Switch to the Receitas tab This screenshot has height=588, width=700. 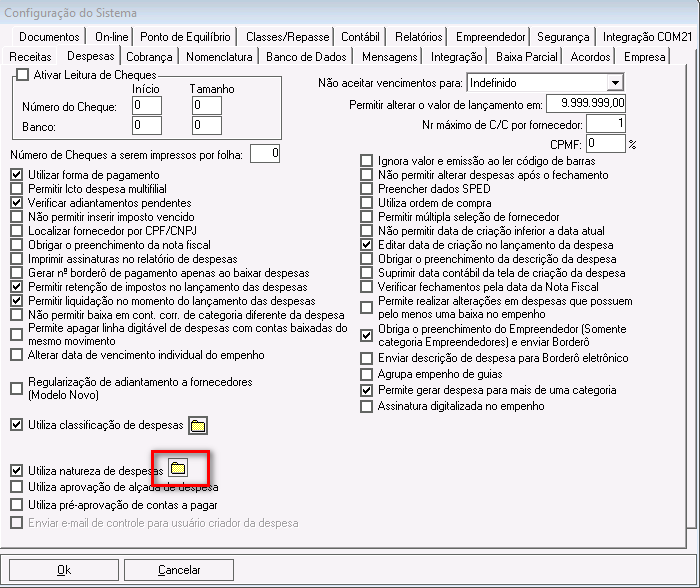click(x=30, y=57)
